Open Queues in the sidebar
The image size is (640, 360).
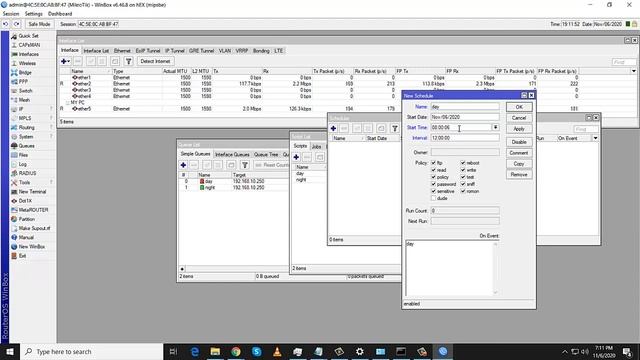pyautogui.click(x=26, y=146)
